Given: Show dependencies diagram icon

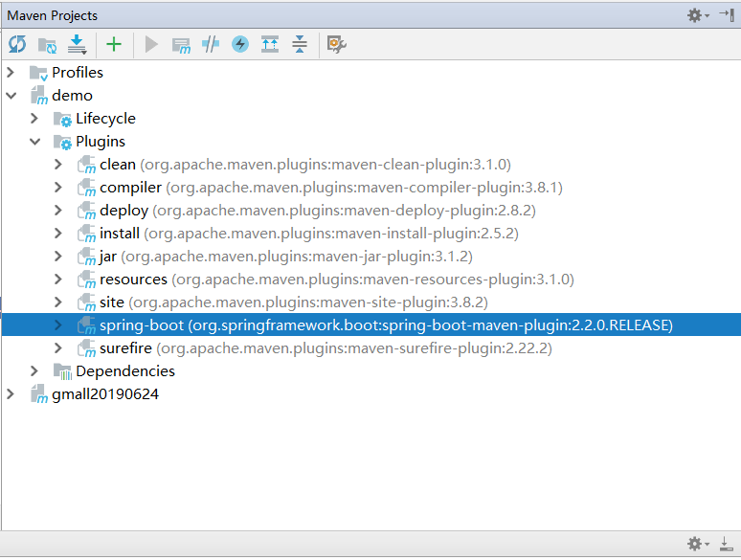Looking at the screenshot, I should 270,44.
